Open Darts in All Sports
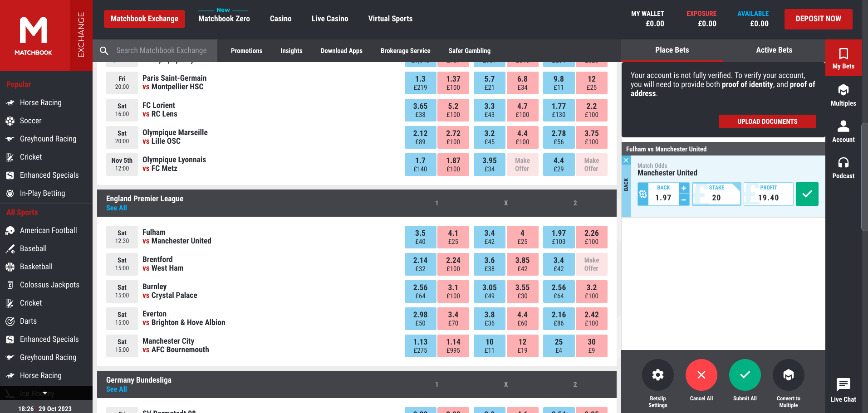Viewport: 868px width, 413px height. pos(28,321)
